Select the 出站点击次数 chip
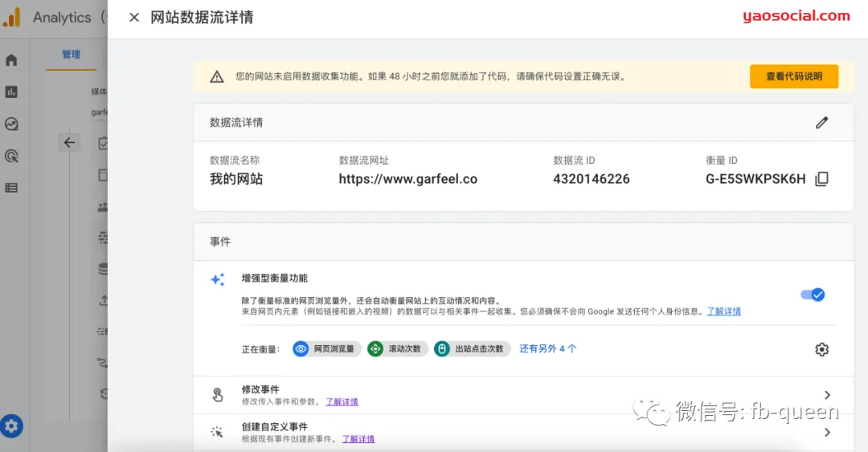Image resolution: width=868 pixels, height=452 pixels. click(472, 349)
